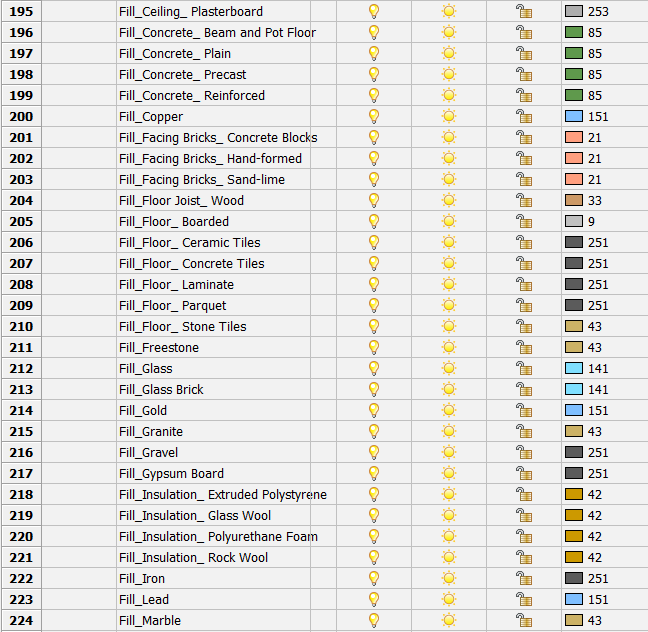
Task: Toggle lightbulb for Fill_Floor_ Boarded layer
Action: click(x=374, y=222)
